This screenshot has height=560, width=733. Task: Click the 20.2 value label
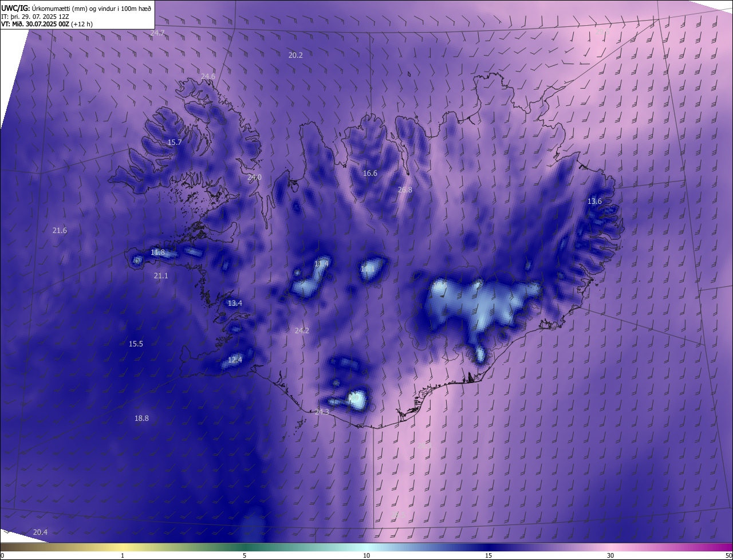[x=295, y=56]
